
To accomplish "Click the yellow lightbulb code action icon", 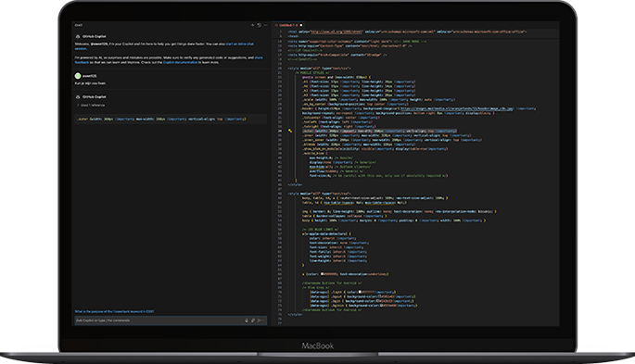I will [x=290, y=131].
